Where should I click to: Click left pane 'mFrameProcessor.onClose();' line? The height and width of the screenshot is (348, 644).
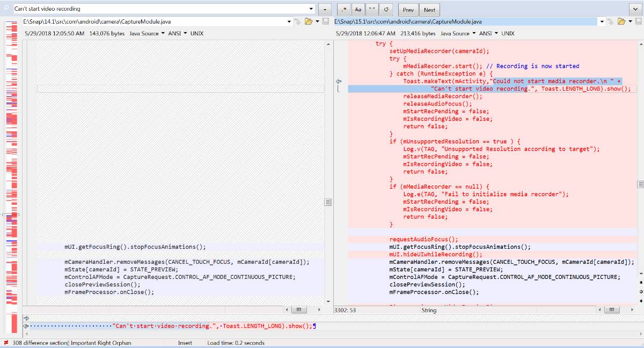pos(109,292)
